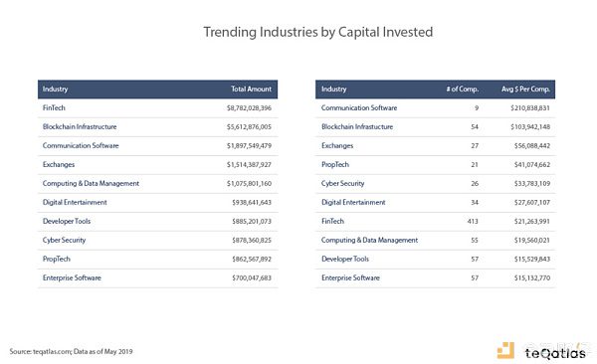Select the Total Amount column header
This screenshot has width=597, height=364.
252,90
